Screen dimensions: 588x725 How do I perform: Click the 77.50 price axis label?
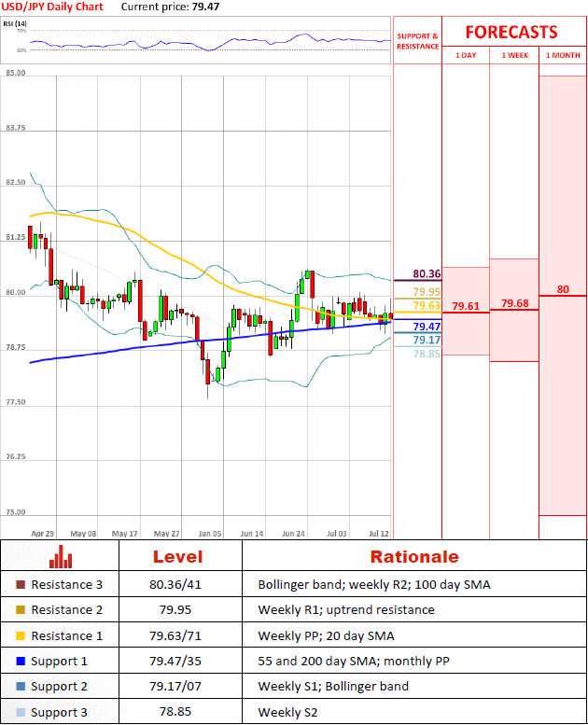click(x=16, y=402)
